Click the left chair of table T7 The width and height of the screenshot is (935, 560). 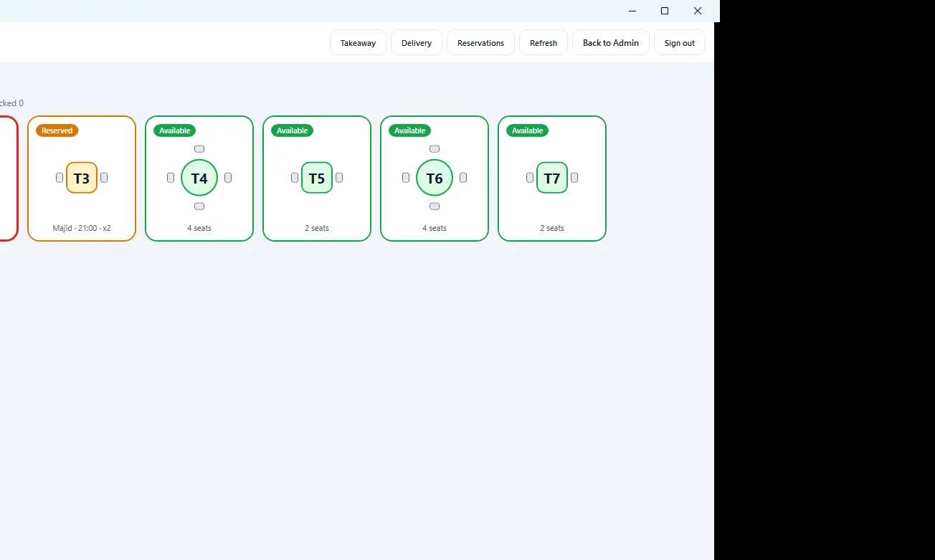(530, 178)
